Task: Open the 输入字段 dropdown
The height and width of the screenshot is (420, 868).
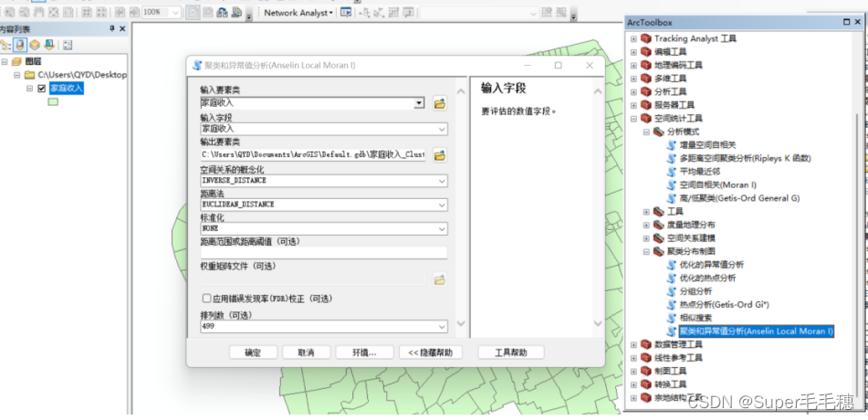Action: [442, 129]
